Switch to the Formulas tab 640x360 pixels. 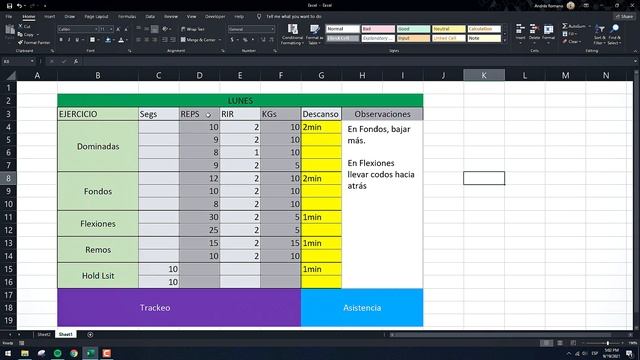coord(127,17)
